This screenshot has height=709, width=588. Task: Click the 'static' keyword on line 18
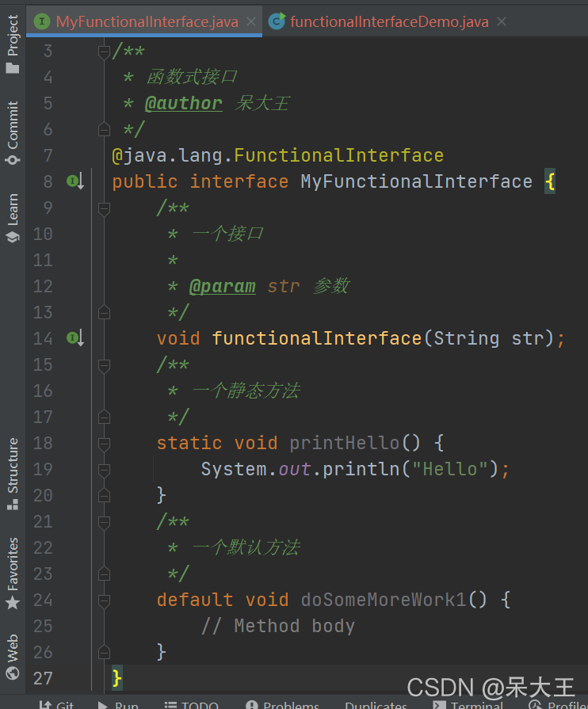pyautogui.click(x=189, y=443)
